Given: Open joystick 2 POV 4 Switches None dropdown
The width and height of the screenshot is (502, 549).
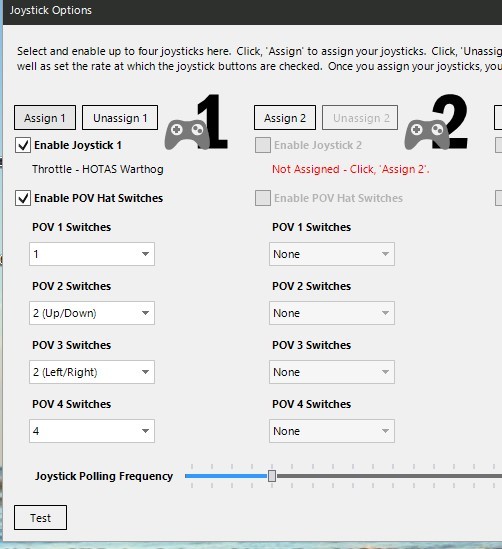Looking at the screenshot, I should point(332,431).
